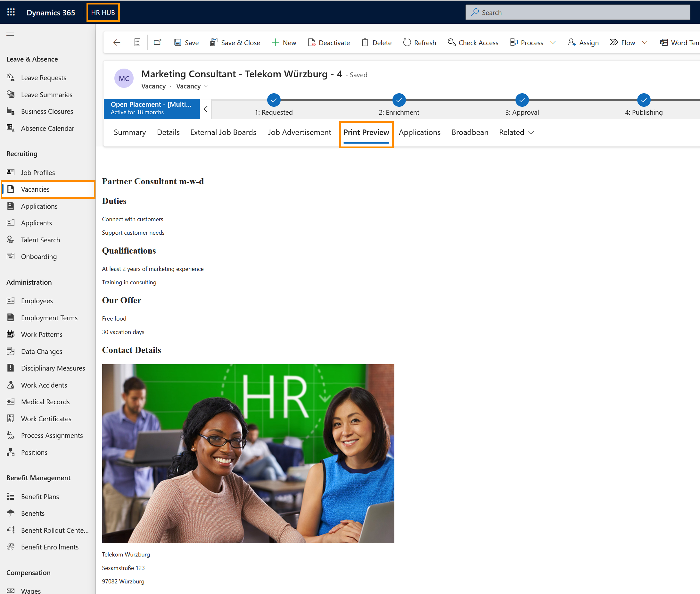Expand the Flow dropdown arrow
This screenshot has height=594, width=700.
pyautogui.click(x=645, y=42)
